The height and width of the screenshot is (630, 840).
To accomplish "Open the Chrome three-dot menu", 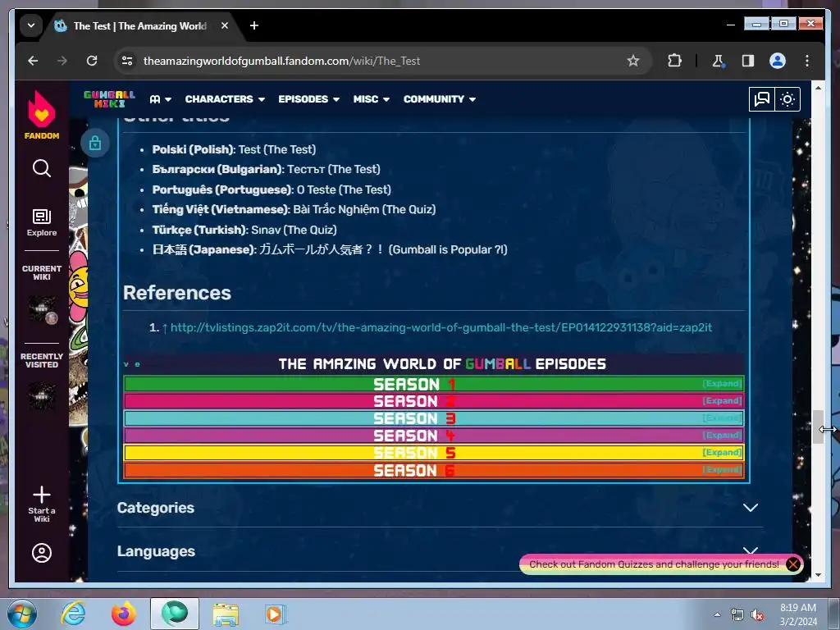I will click(x=807, y=61).
